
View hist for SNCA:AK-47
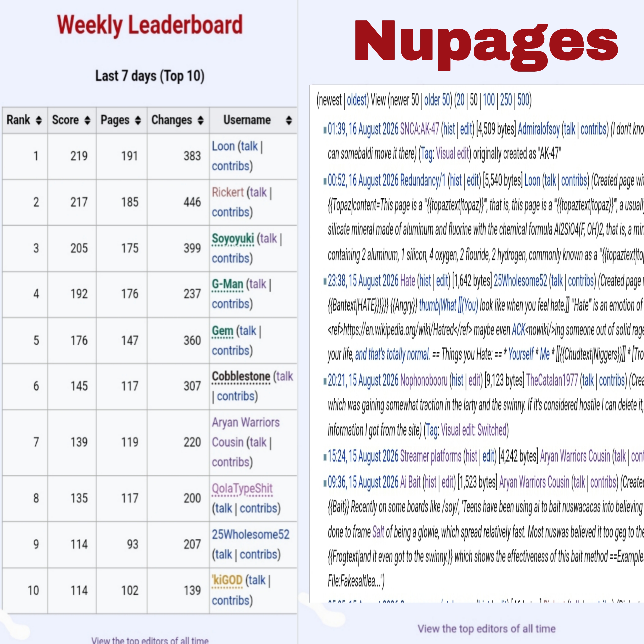click(x=449, y=129)
